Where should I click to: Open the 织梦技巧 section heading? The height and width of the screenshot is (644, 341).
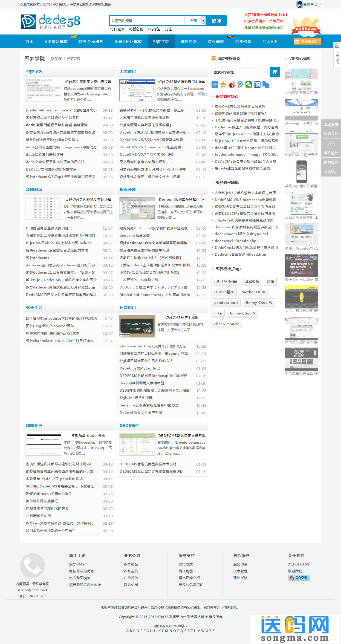(34, 72)
